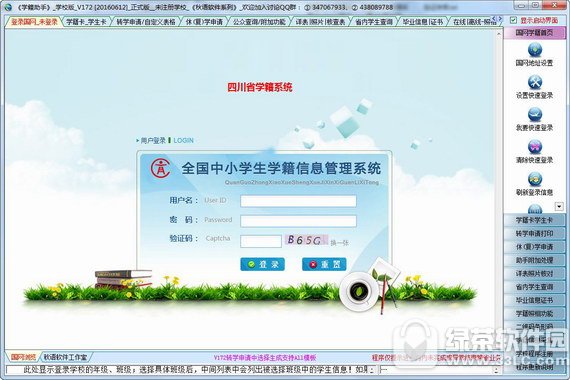Select the 秋语软件工作室 bottom tab
This screenshot has height=380, width=570.
pos(65,357)
